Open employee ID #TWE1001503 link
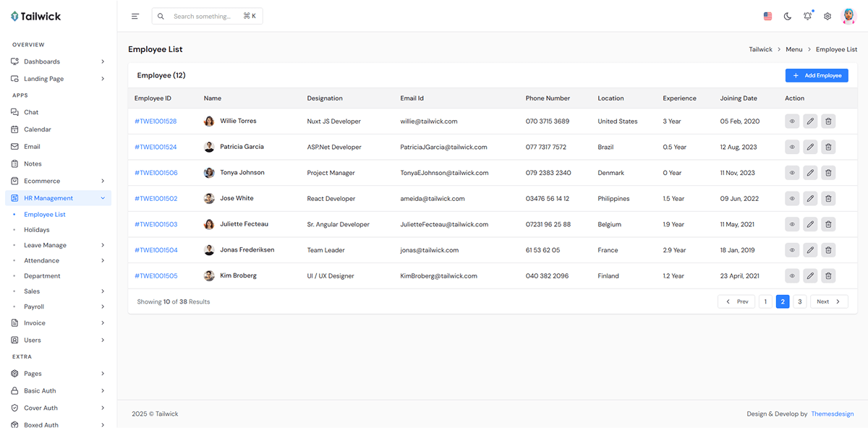 coord(156,225)
